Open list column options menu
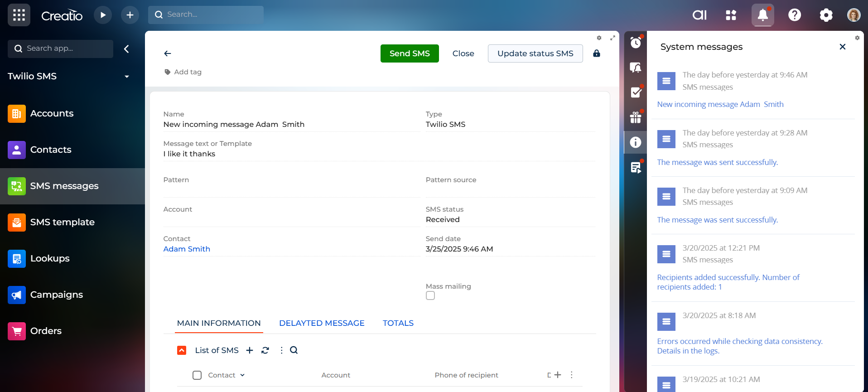 [x=572, y=375]
